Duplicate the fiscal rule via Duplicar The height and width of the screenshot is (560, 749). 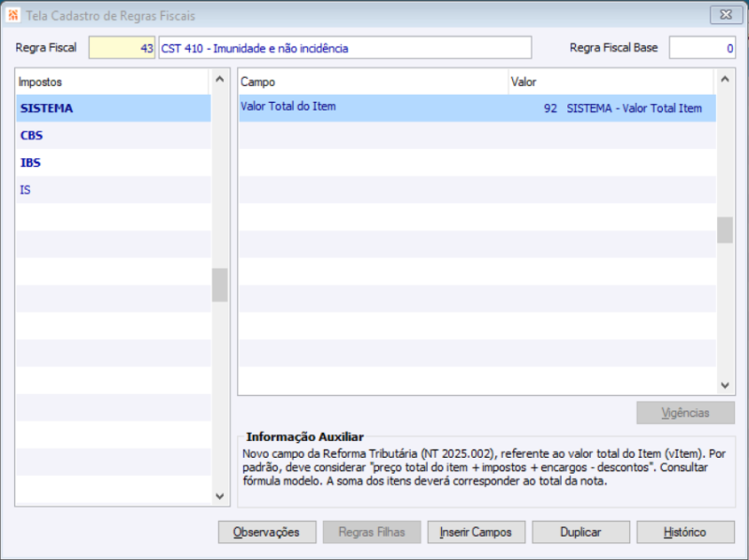click(581, 531)
